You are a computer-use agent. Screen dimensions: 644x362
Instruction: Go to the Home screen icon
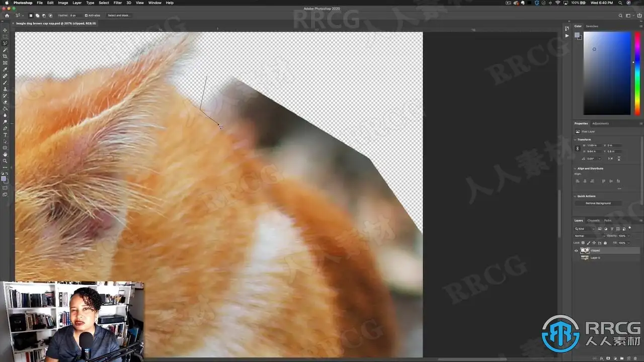7,16
